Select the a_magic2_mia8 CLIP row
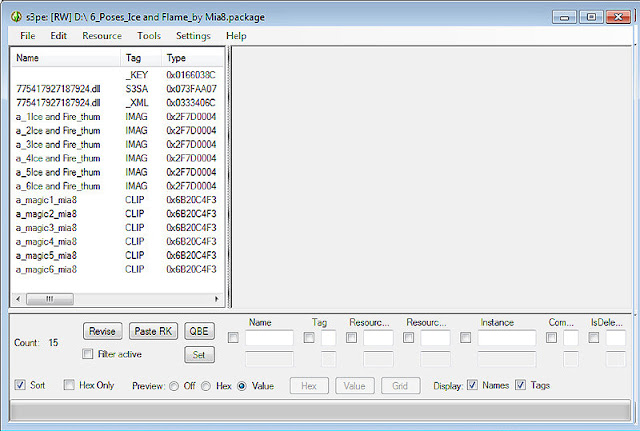Viewport: 640px width, 431px height. click(x=116, y=214)
